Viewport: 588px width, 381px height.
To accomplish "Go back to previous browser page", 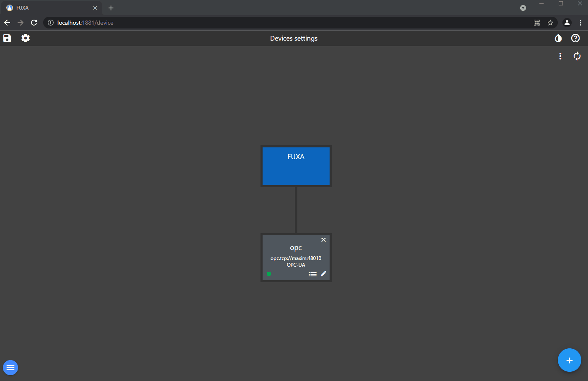I will pyautogui.click(x=7, y=23).
